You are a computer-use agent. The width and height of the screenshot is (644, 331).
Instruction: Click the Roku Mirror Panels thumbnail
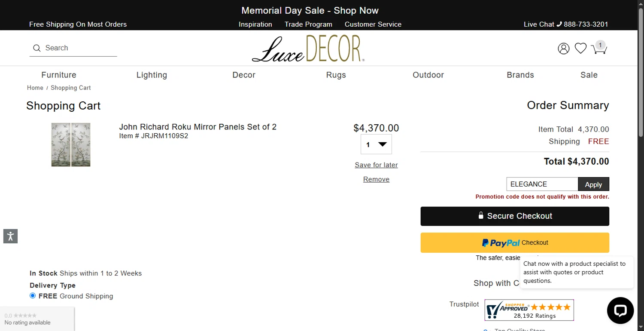(x=71, y=145)
